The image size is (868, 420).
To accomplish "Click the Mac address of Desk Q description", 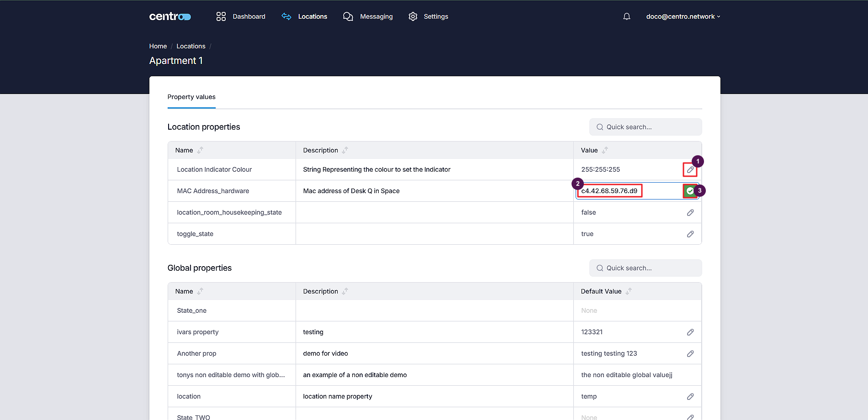I will coord(351,191).
